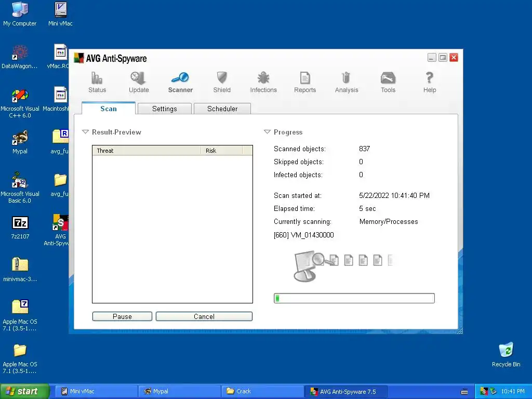The width and height of the screenshot is (532, 399).
Task: Sort results by Threat column header
Action: pyautogui.click(x=146, y=151)
